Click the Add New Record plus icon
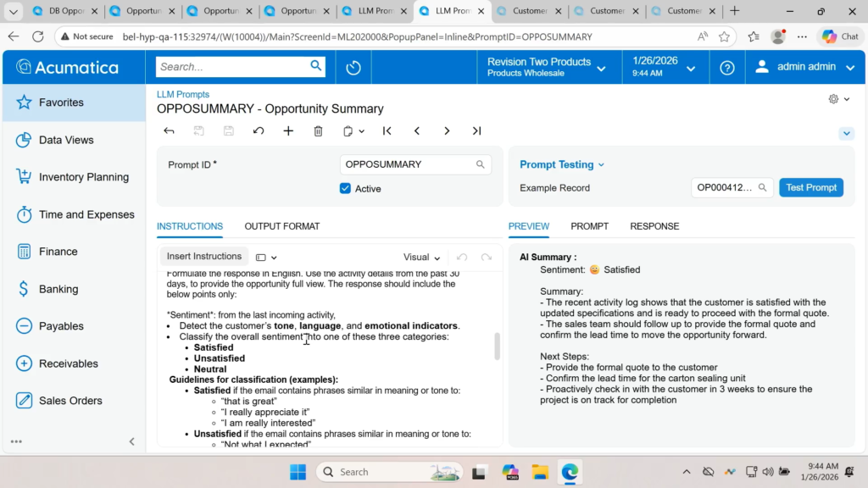The width and height of the screenshot is (868, 488). coord(288,131)
